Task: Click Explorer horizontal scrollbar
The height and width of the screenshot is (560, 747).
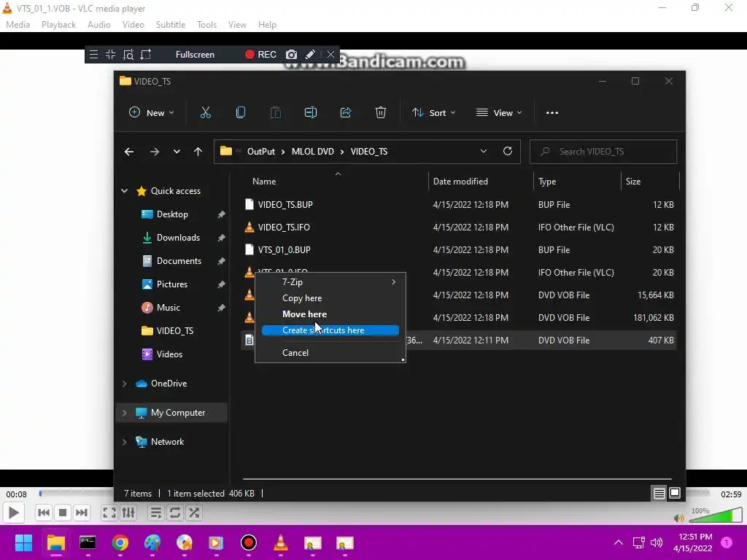Action: tap(457, 478)
